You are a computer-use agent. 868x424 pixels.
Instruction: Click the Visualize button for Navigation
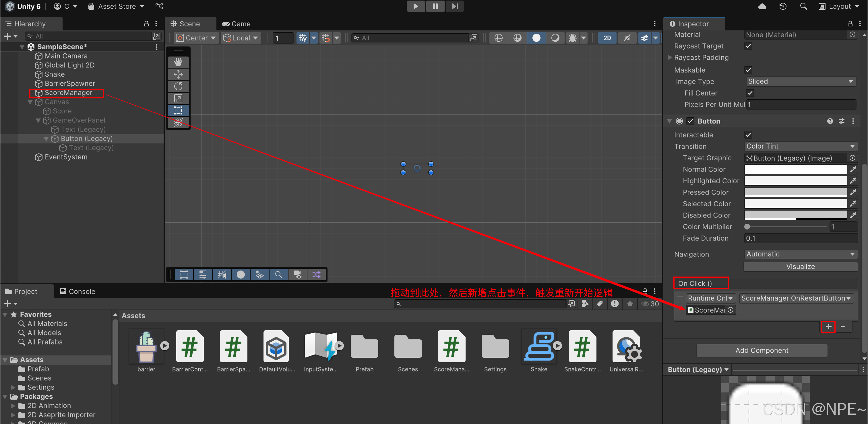click(801, 266)
